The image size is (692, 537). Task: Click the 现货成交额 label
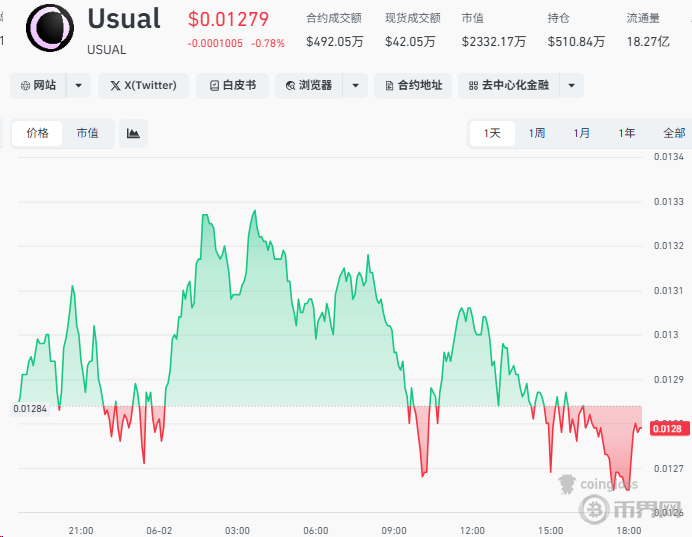tap(413, 18)
